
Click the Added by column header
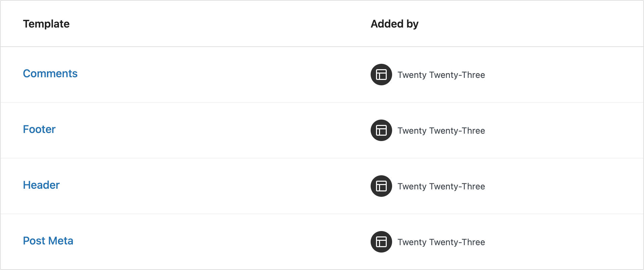point(394,24)
